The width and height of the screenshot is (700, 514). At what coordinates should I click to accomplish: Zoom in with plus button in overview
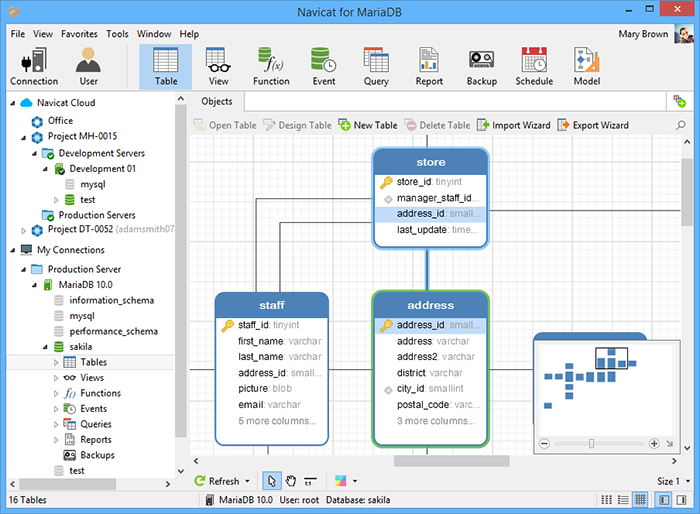654,443
